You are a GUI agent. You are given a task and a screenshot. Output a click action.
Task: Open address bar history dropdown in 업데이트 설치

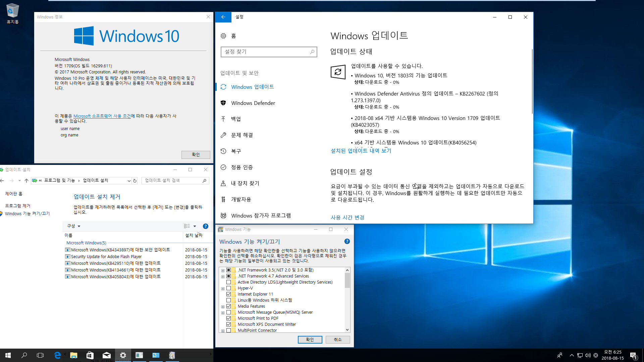pos(129,181)
